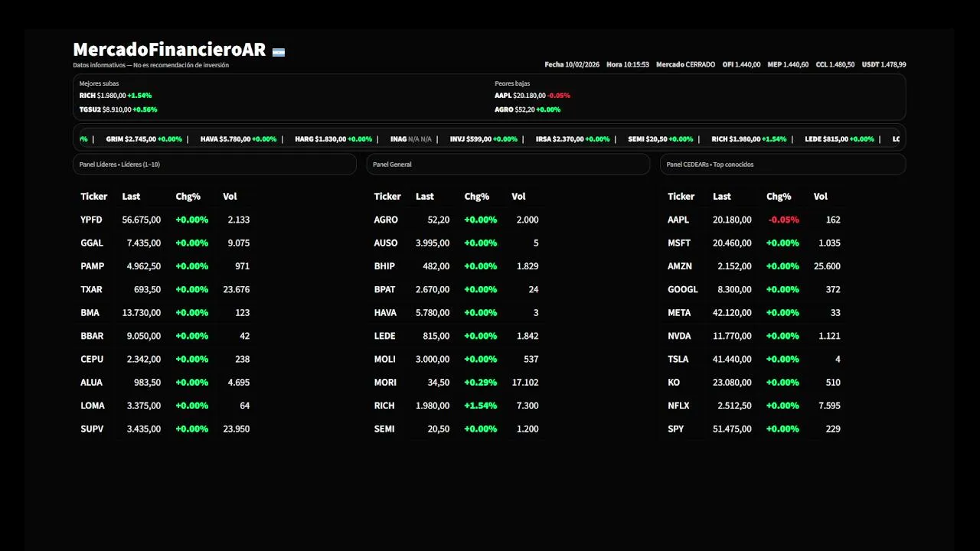The height and width of the screenshot is (551, 980).
Task: Select the Panel CEDEARs Top conocidos header
Action: (783, 165)
